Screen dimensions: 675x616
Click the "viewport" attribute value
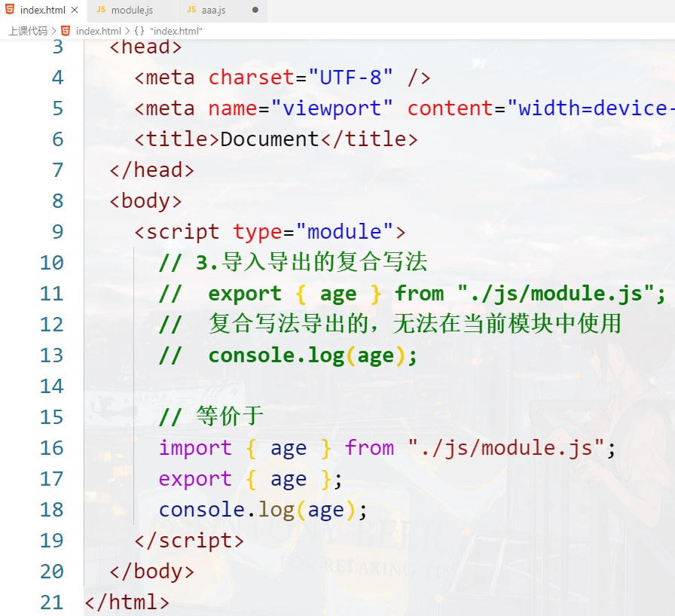point(332,108)
